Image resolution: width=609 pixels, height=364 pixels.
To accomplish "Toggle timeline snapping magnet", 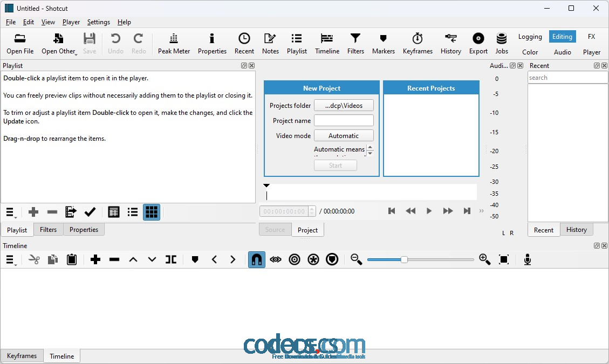I will pos(257,259).
